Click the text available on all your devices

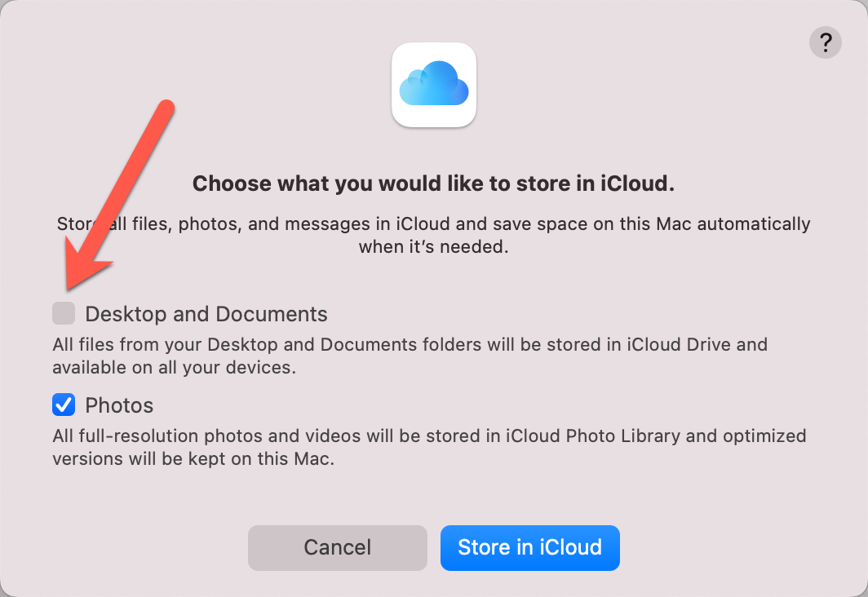pos(175,367)
